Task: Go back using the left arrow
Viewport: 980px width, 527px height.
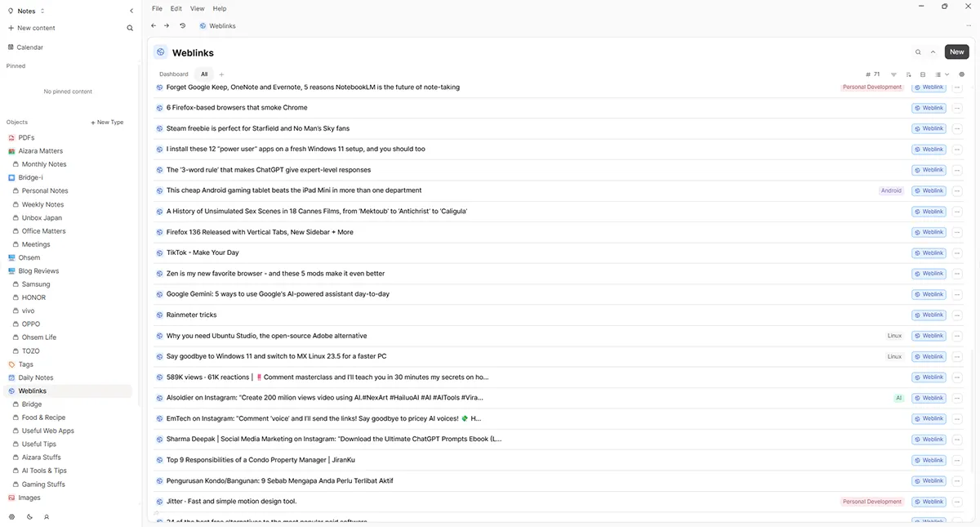Action: [154, 26]
